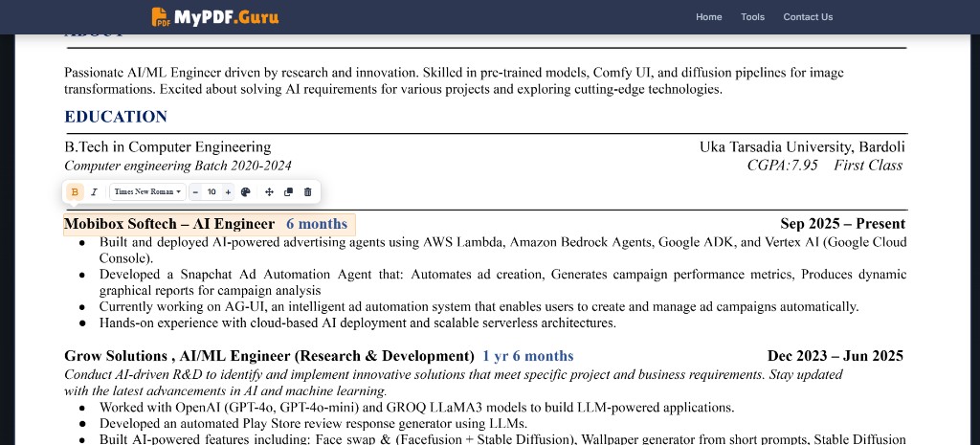Click the 'Conduct AI-driven R&D' italic paragraph
Viewport: 980px width, 445px height.
(453, 383)
